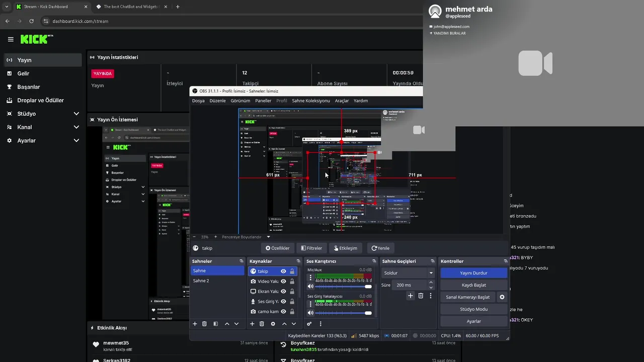Add a scene transition plus icon

411,296
